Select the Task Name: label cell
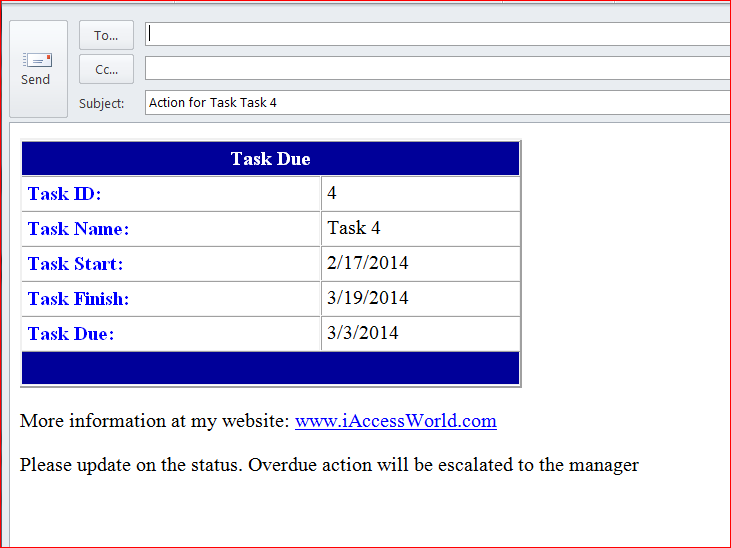This screenshot has width=731, height=548. click(171, 229)
